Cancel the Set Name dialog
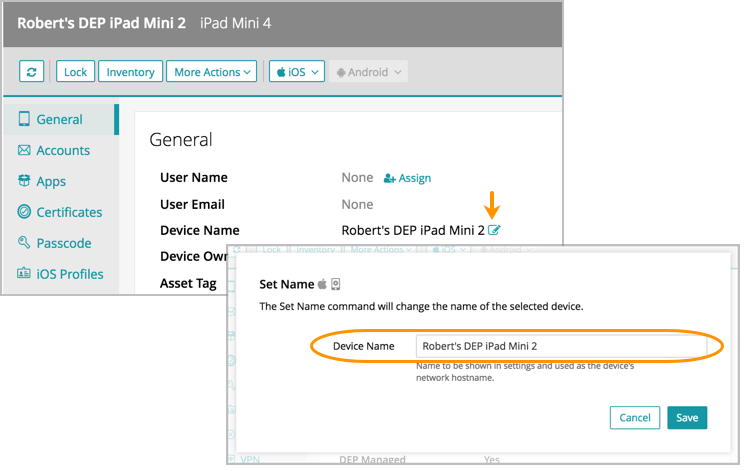Viewport: 748px width, 471px height. [635, 417]
